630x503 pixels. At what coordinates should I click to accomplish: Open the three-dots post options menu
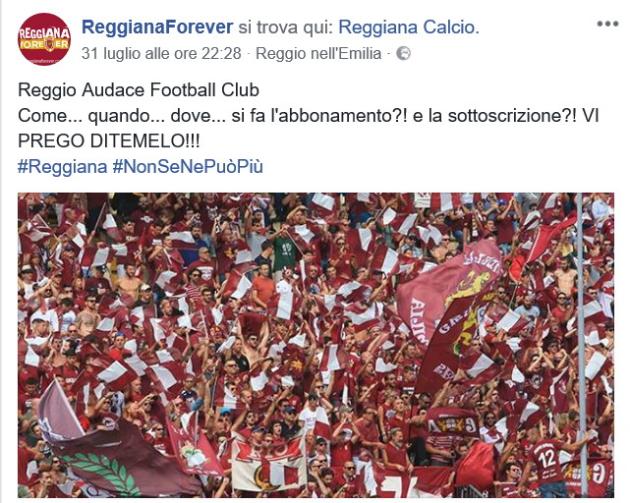[x=608, y=24]
